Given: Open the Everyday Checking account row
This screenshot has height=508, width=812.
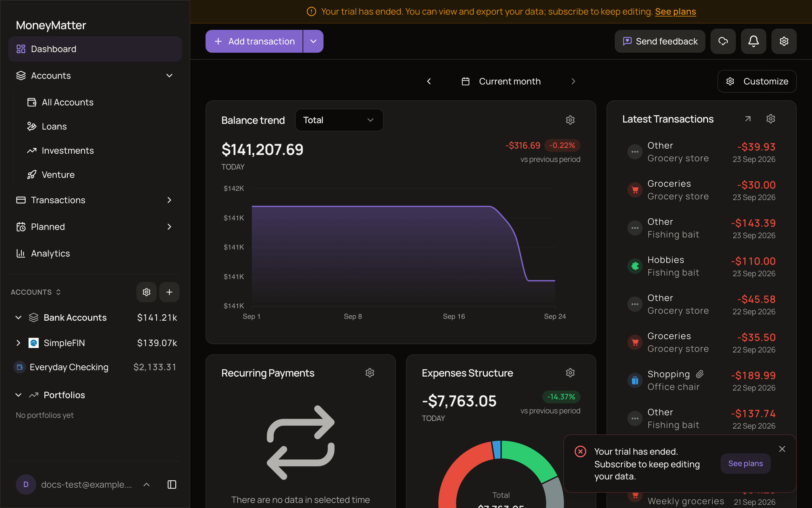Looking at the screenshot, I should (x=95, y=367).
